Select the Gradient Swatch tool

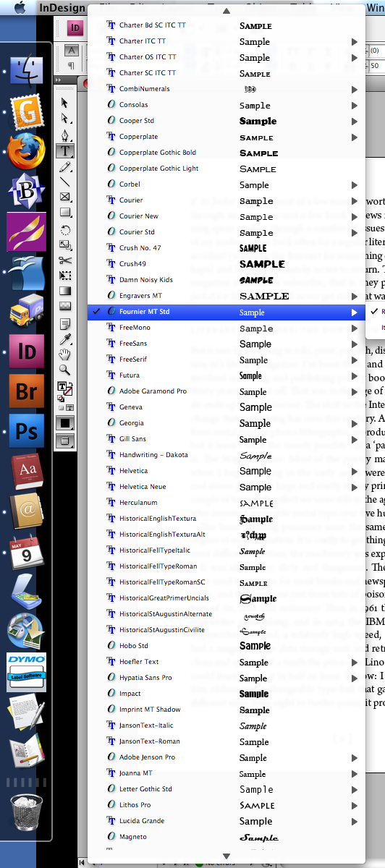tap(65, 292)
